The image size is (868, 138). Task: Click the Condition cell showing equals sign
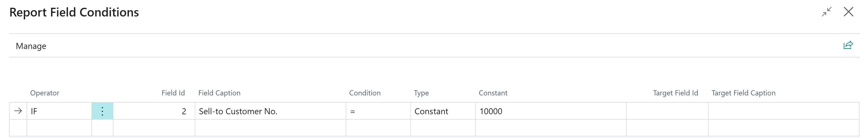click(378, 111)
